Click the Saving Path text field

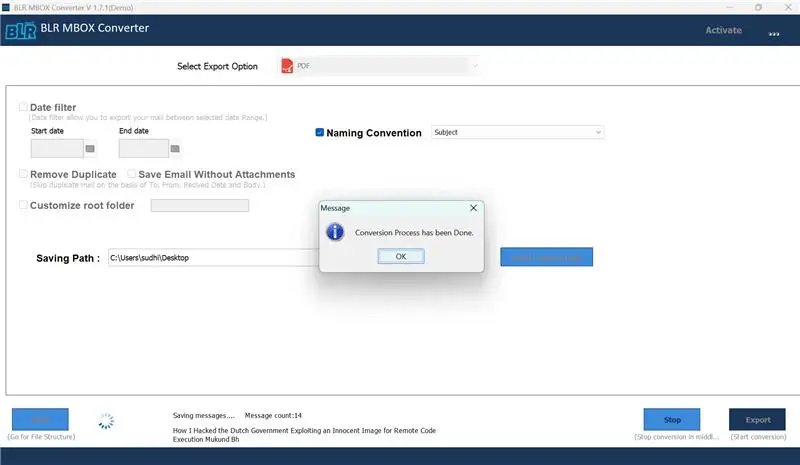coord(210,257)
